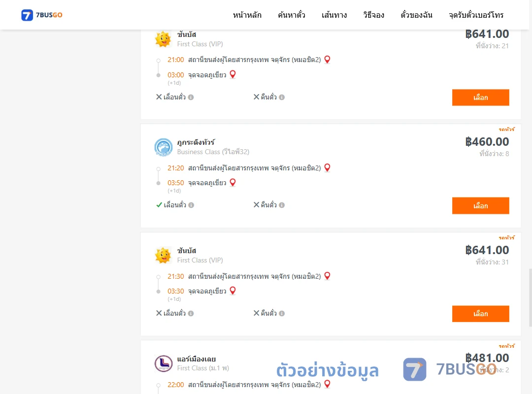Click the 7BUSGO logo in the header
532x394 pixels.
[42, 15]
